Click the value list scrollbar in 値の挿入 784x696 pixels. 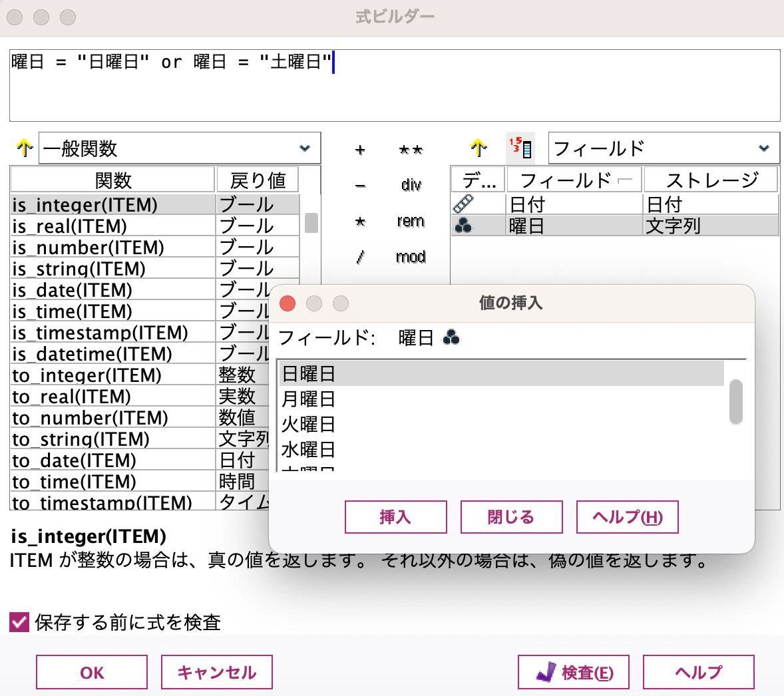736,402
